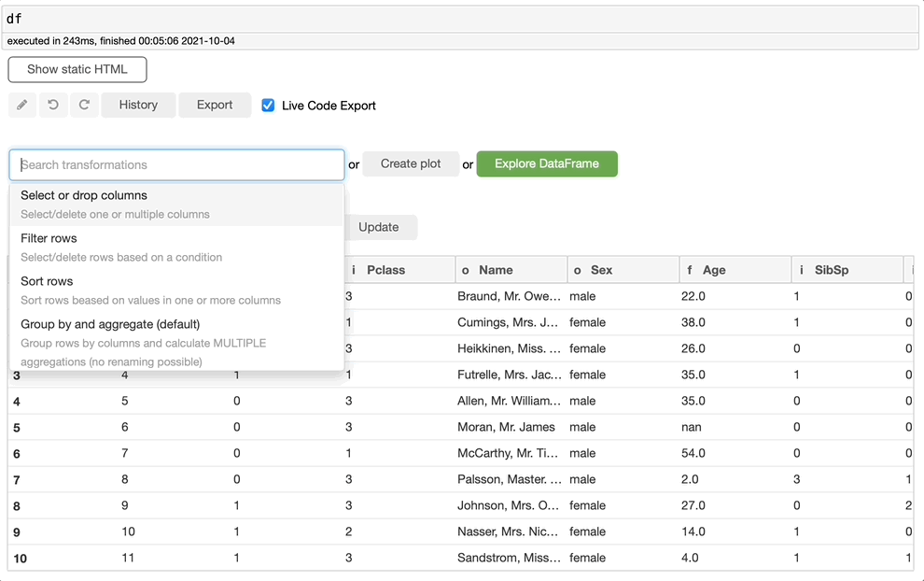The image size is (924, 581).
Task: Select the Age column header
Action: pos(714,270)
